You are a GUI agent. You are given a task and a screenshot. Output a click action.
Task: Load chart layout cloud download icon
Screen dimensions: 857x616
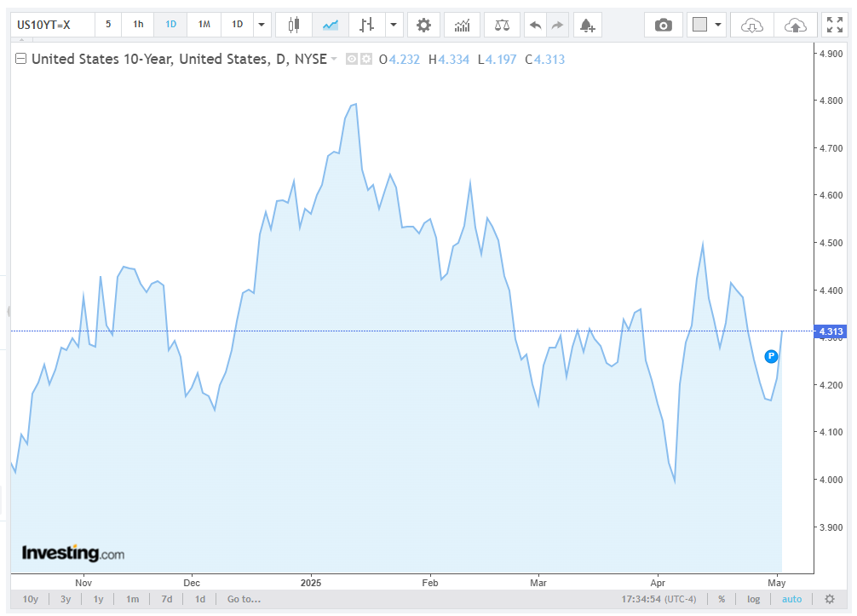click(x=752, y=26)
